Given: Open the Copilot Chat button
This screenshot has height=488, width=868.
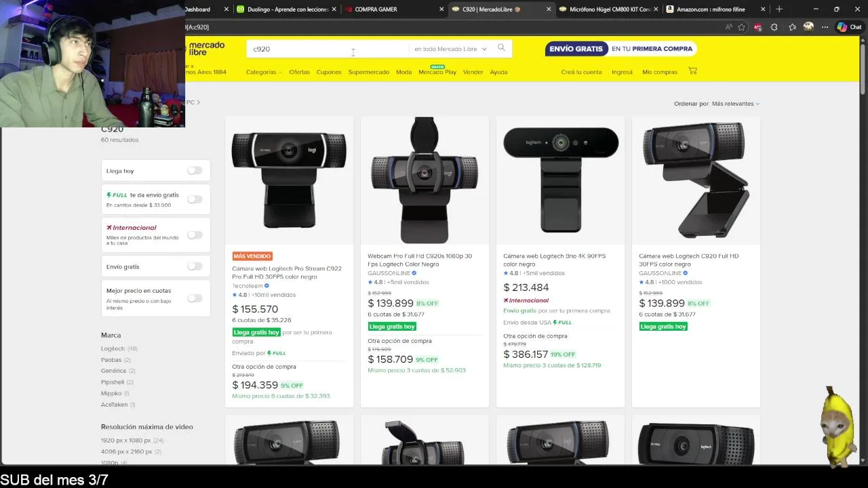Looking at the screenshot, I should [849, 27].
